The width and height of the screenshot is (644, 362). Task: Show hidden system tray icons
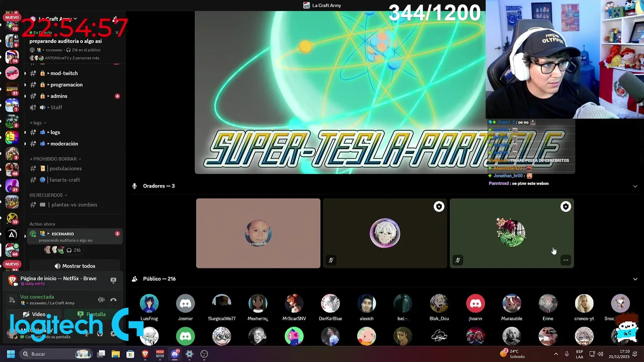tap(556, 354)
